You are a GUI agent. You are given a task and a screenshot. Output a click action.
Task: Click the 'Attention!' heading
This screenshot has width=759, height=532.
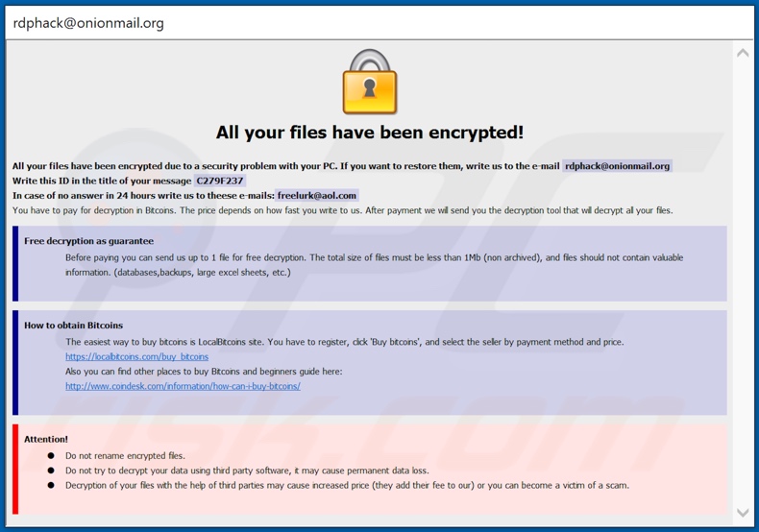coord(46,439)
